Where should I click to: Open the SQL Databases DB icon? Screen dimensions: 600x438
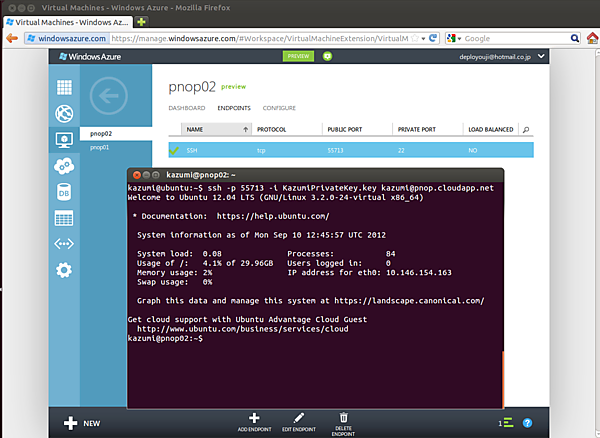(x=64, y=192)
